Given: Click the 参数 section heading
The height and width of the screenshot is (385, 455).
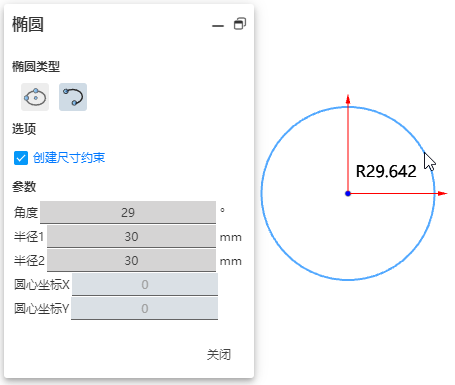Looking at the screenshot, I should tap(24, 186).
